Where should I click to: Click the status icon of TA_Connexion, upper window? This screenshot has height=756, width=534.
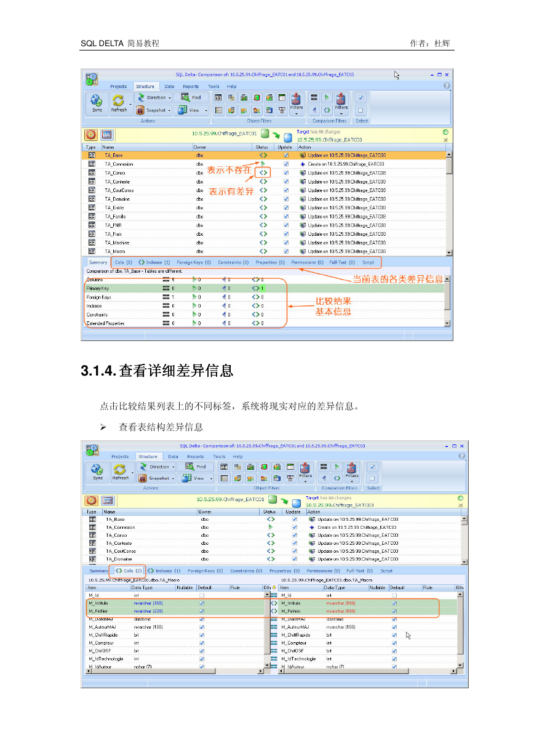pos(263,164)
